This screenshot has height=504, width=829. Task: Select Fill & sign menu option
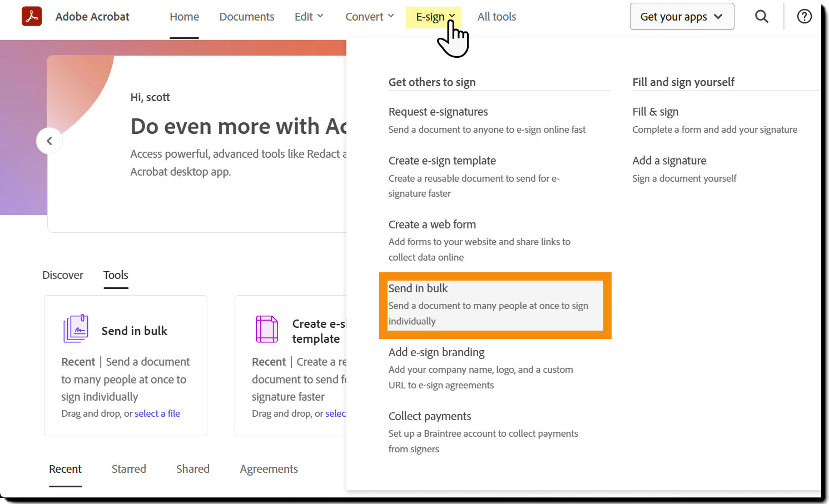[x=655, y=112]
